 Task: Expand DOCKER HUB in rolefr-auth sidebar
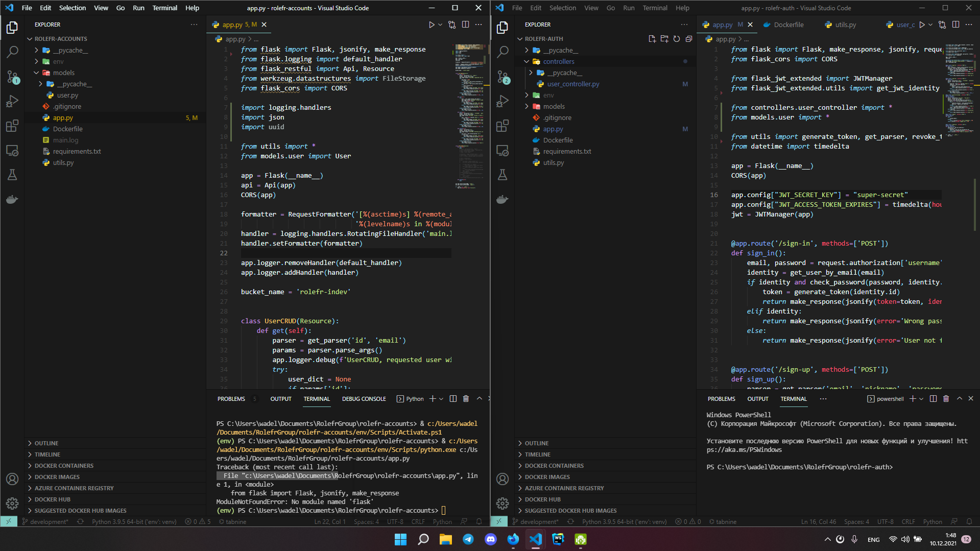(x=605, y=499)
